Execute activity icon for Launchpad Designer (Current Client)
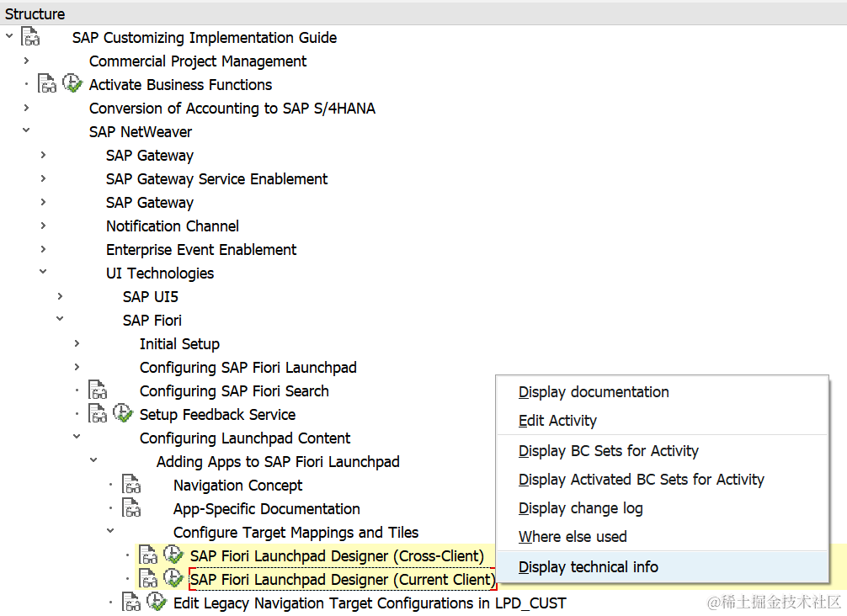 point(173,578)
